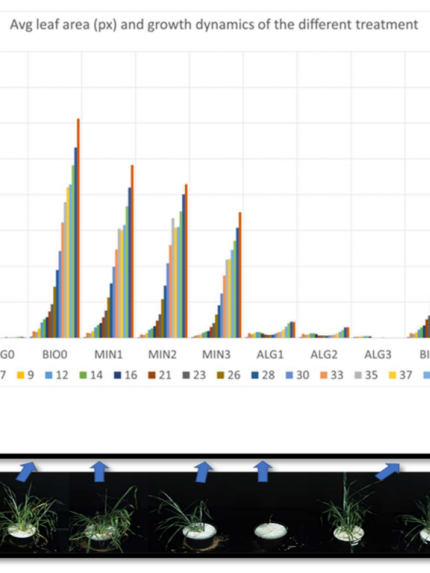The width and height of the screenshot is (430, 573).
Task: Click the chart title text
Action: [x=214, y=25]
